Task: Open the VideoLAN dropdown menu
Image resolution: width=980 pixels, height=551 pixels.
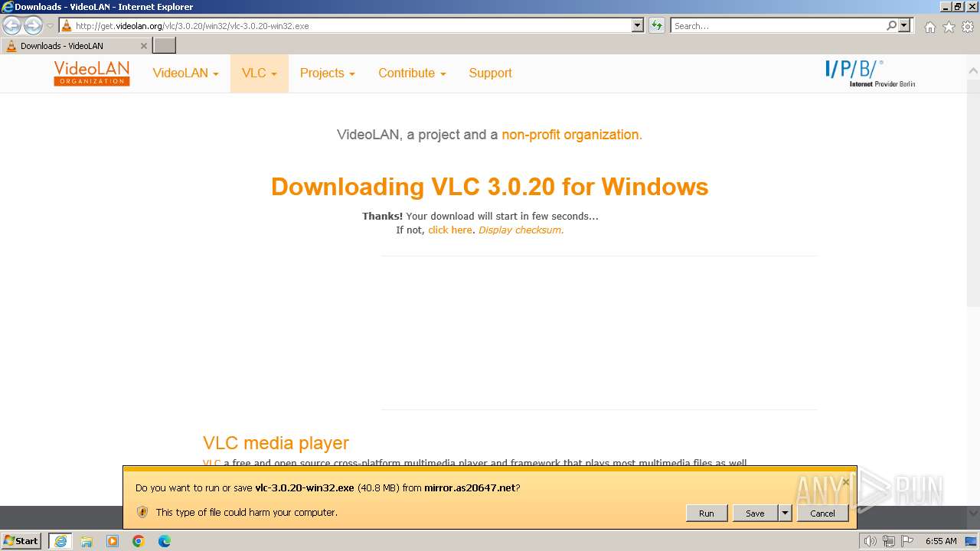Action: 185,73
